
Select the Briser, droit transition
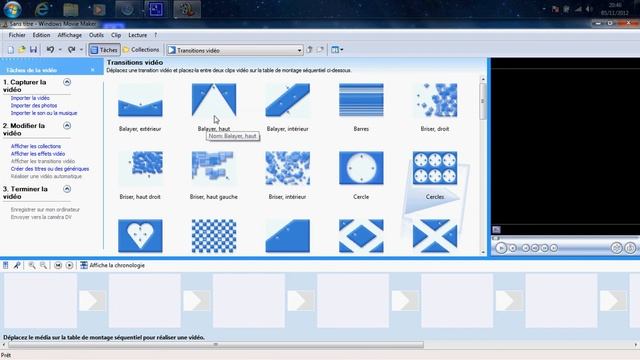click(x=435, y=100)
